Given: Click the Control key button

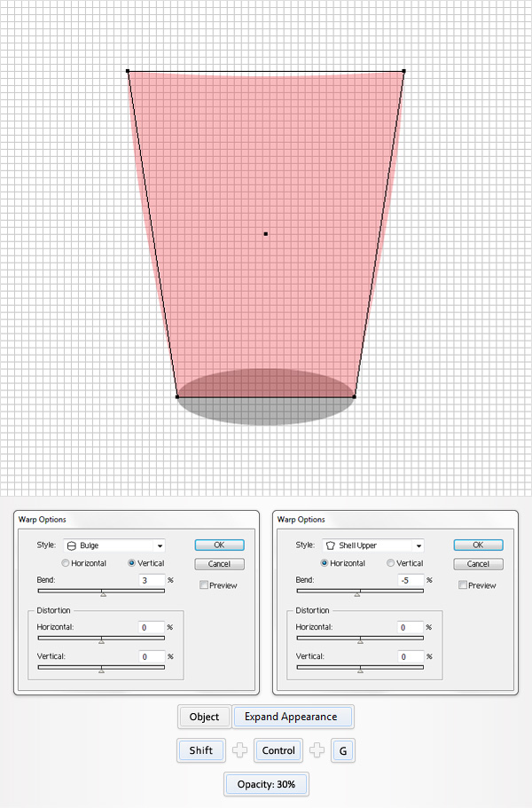Looking at the screenshot, I should (x=278, y=750).
